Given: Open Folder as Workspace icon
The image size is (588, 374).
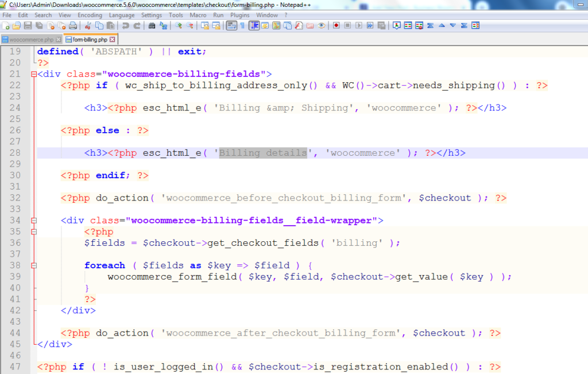Looking at the screenshot, I should pos(310,25).
